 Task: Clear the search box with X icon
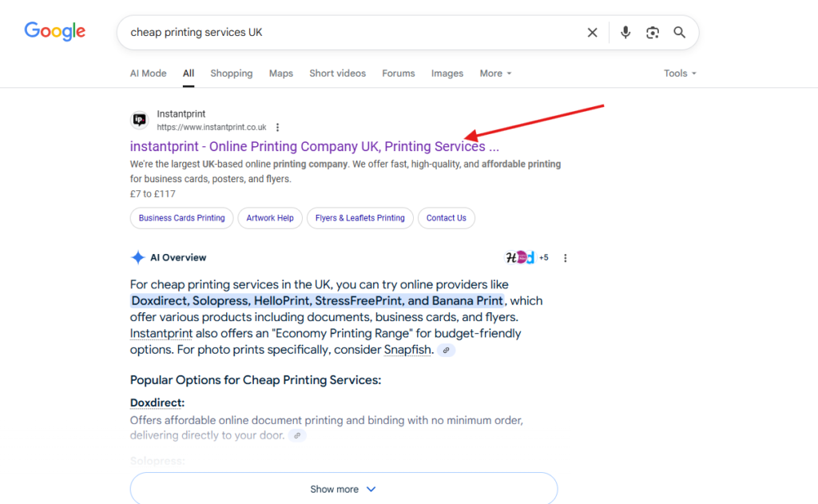pyautogui.click(x=592, y=33)
